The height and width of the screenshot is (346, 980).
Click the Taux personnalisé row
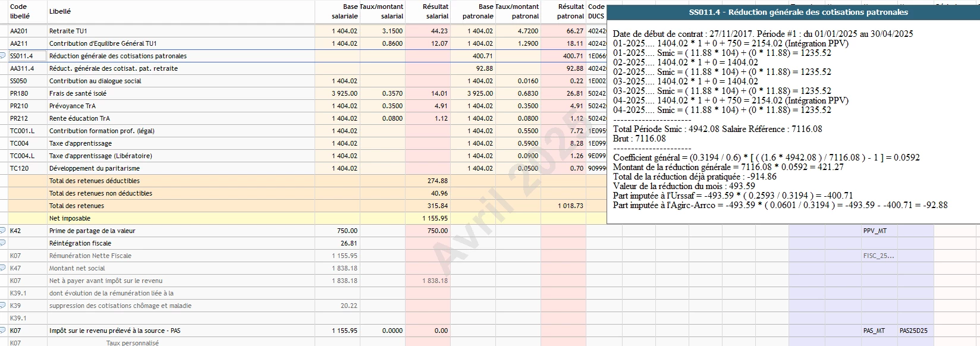133,343
